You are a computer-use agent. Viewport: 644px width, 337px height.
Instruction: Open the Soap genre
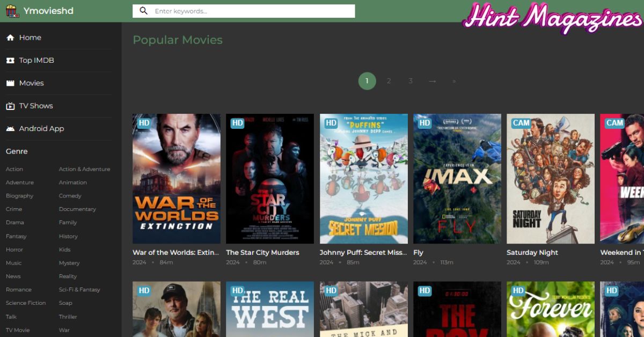point(65,303)
